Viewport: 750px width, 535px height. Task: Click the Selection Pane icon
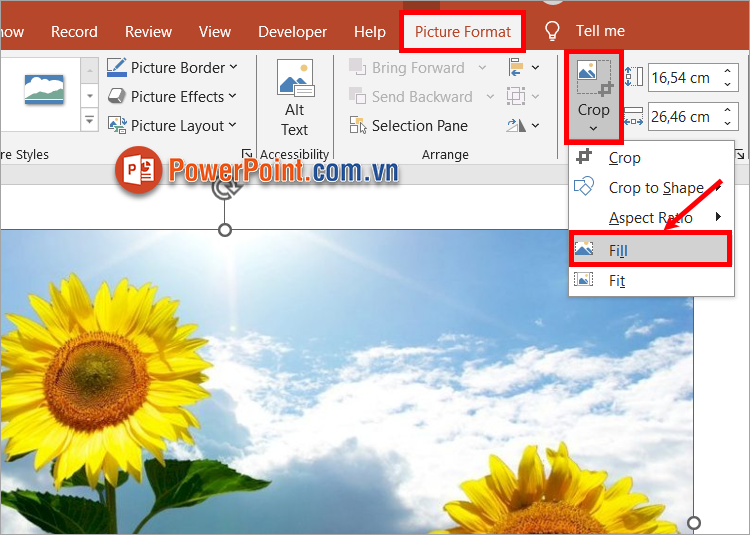tap(358, 125)
